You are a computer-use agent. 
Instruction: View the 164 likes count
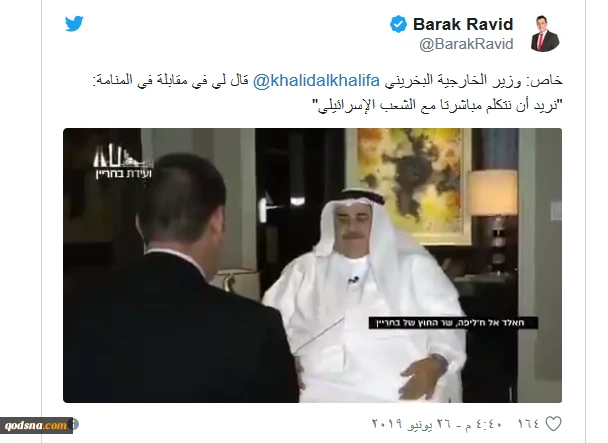[529, 423]
